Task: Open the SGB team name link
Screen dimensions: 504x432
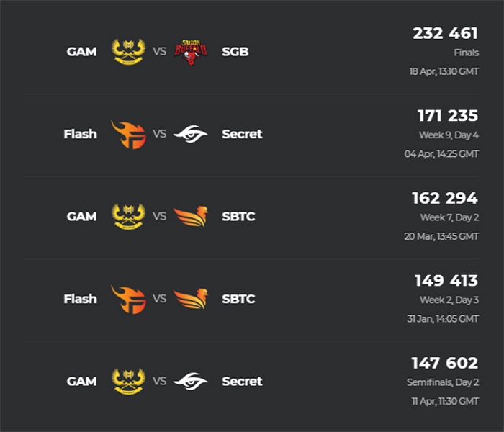Action: pyautogui.click(x=235, y=51)
